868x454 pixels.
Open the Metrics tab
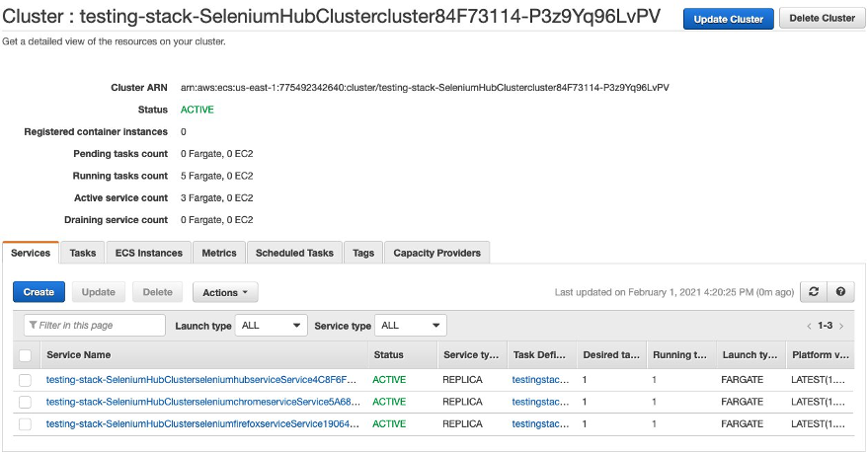(218, 253)
